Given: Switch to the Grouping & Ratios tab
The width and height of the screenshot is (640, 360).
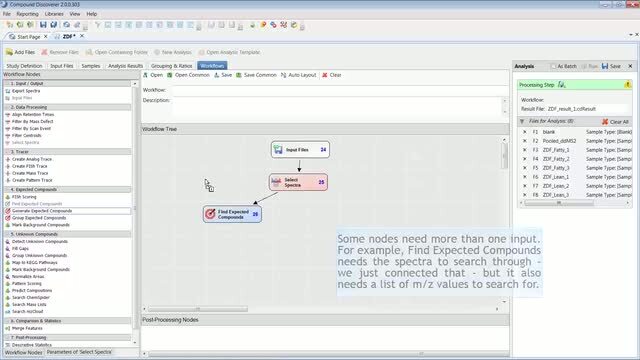Looking at the screenshot, I should (171, 66).
